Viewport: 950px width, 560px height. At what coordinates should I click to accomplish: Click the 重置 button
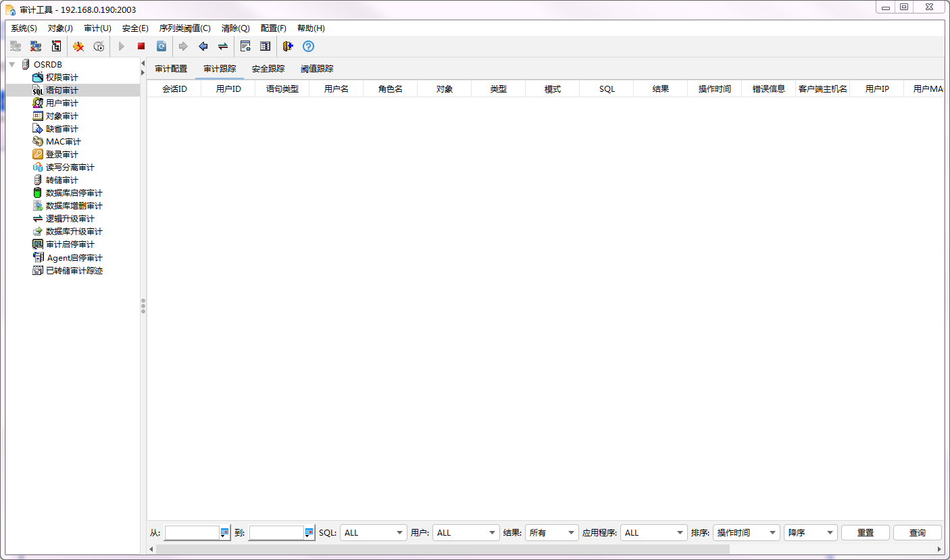(x=865, y=532)
